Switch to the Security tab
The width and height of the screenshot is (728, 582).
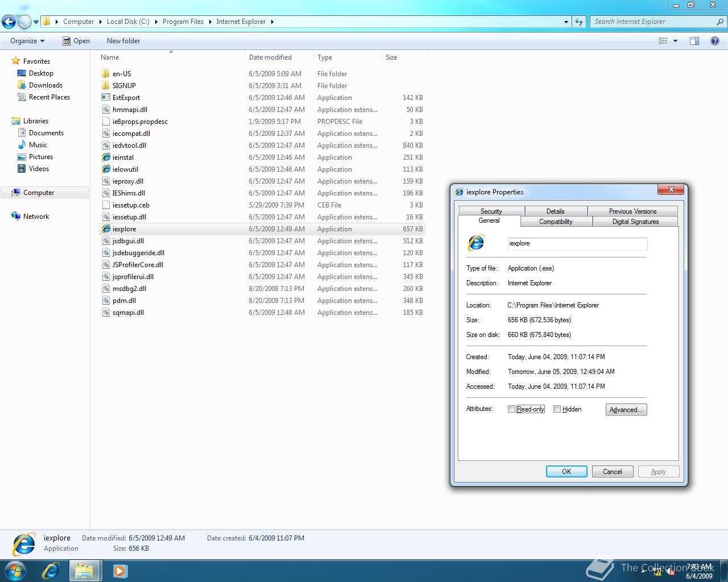[x=491, y=211]
